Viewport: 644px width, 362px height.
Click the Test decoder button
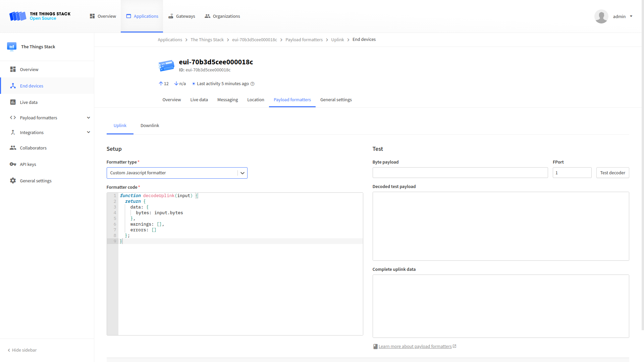(x=612, y=173)
